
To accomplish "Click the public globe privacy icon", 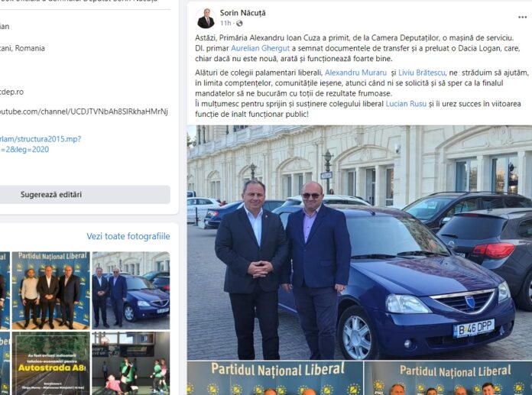I will [x=239, y=23].
